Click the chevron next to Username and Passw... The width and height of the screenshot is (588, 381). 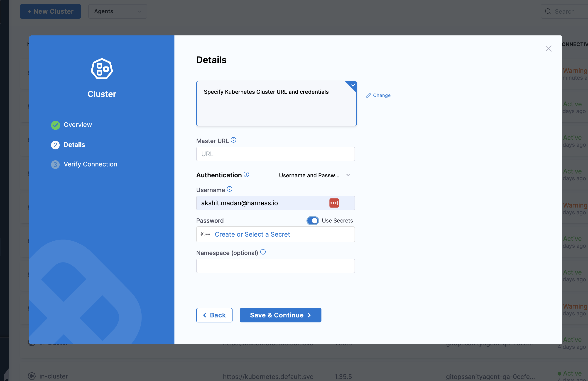pos(348,175)
